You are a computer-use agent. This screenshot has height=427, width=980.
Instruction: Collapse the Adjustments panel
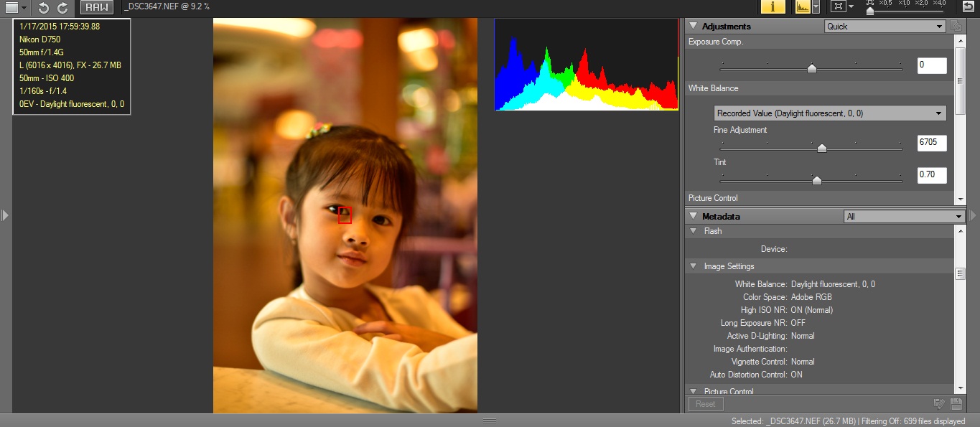click(x=693, y=26)
